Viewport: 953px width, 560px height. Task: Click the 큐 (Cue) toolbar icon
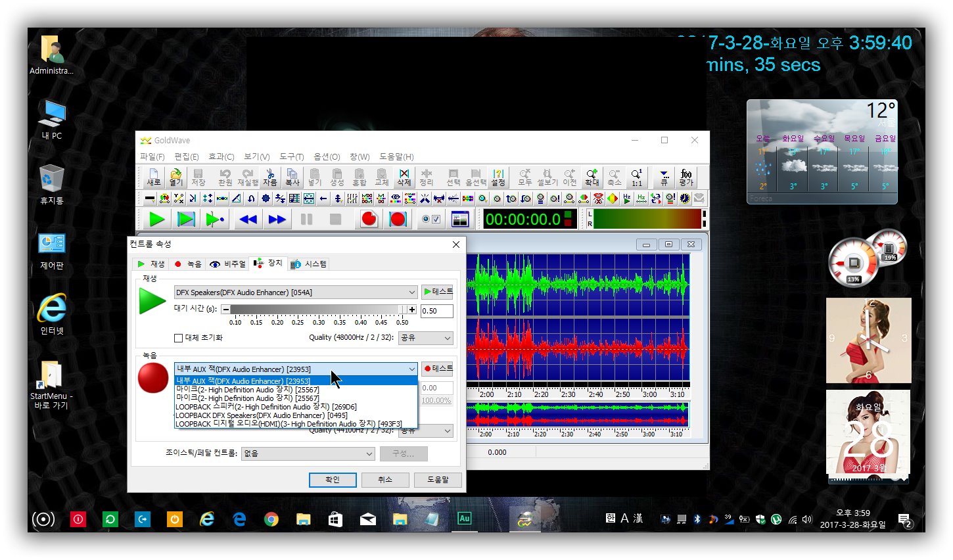click(x=664, y=177)
